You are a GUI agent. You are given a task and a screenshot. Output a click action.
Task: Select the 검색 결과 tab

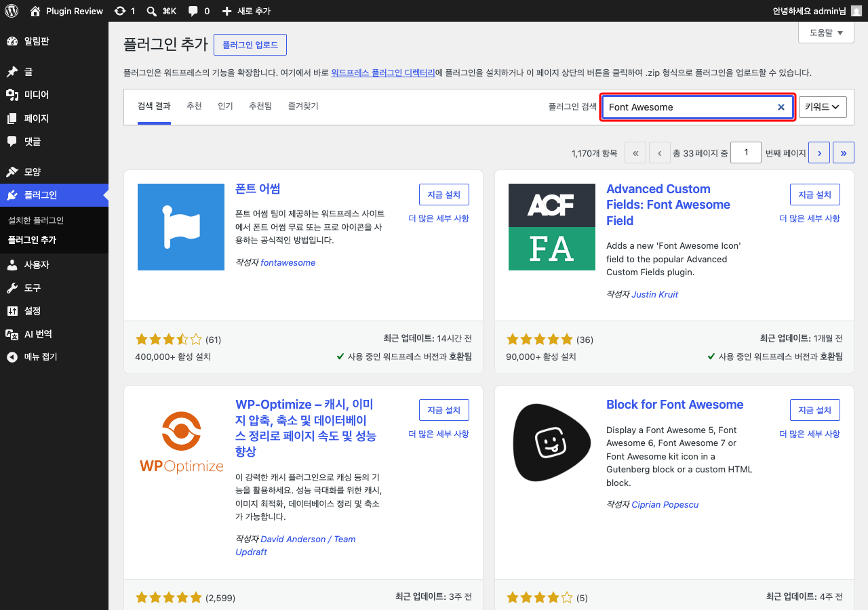154,106
